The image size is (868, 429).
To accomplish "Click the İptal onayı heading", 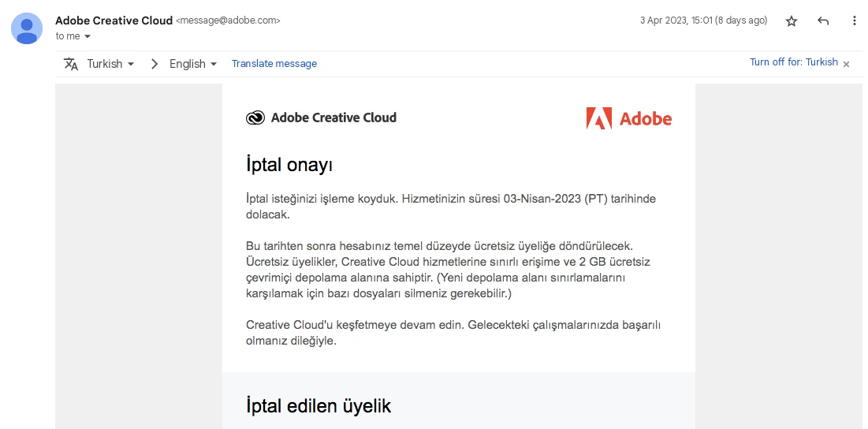I will pyautogui.click(x=289, y=164).
